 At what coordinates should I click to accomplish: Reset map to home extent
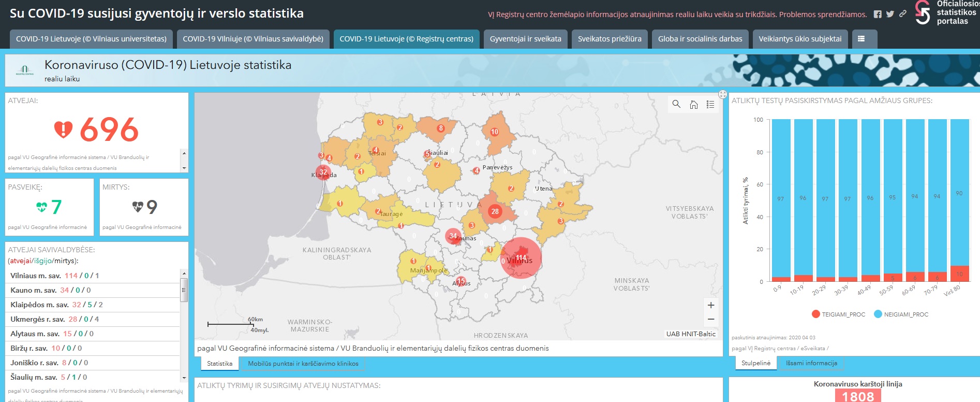click(694, 105)
